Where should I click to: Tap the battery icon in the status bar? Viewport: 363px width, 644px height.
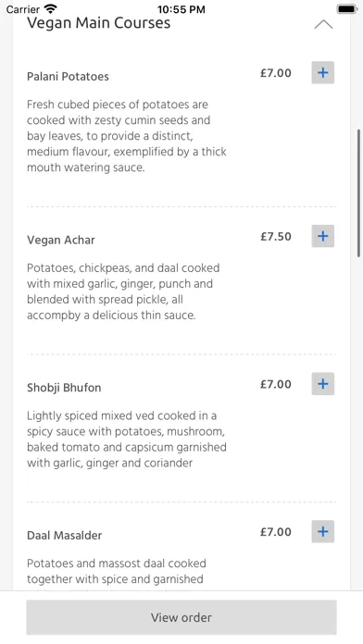[x=346, y=9]
